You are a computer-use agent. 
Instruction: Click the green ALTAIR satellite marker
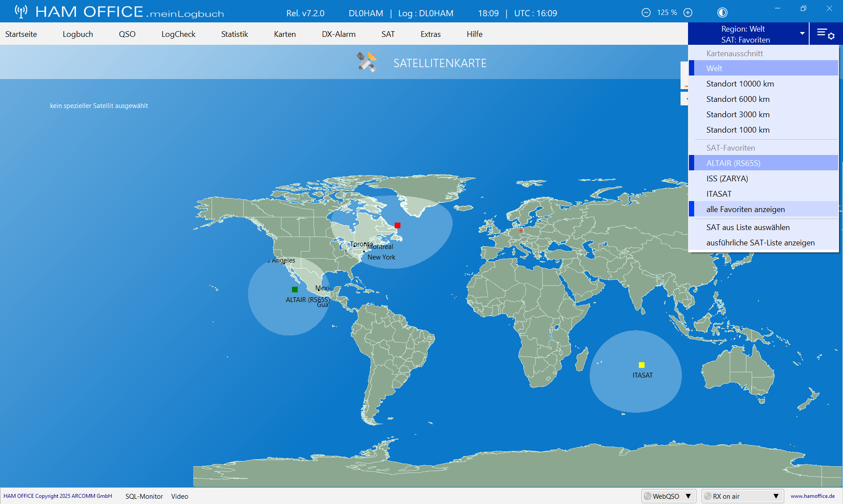click(x=295, y=289)
